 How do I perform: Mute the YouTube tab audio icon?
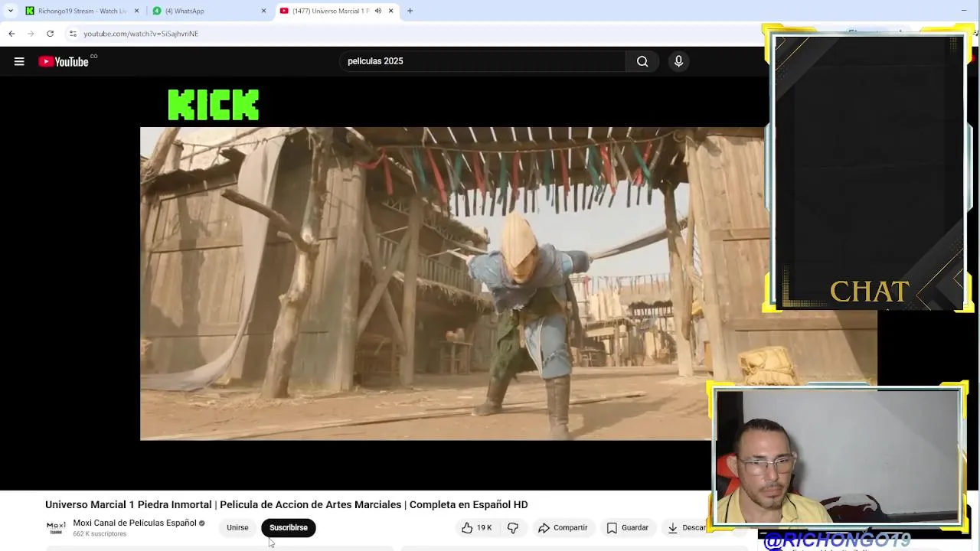coord(377,11)
